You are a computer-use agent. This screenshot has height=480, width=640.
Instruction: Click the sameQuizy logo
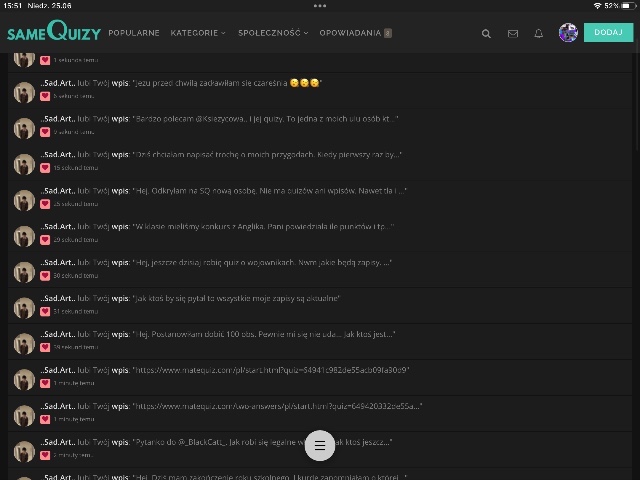[54, 32]
